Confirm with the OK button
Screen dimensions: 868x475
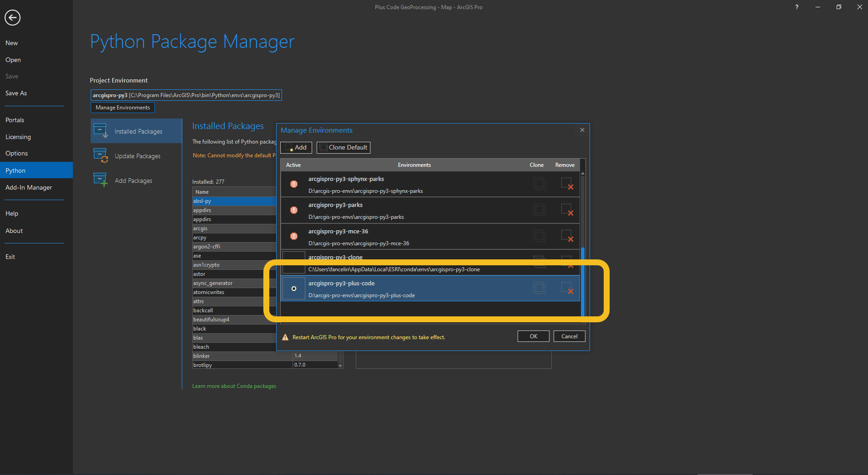coord(533,336)
